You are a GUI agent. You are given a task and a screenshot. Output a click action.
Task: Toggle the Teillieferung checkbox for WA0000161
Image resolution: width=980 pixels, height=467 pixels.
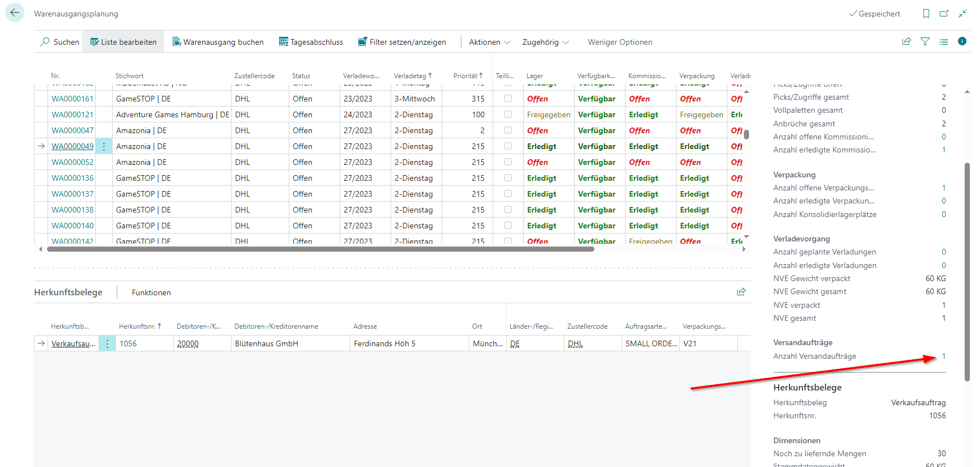coord(508,99)
